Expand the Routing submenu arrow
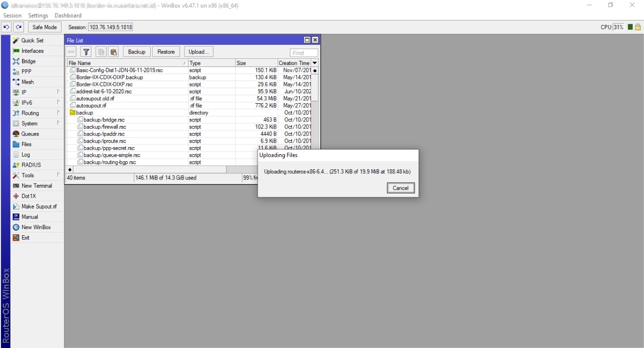644x348 pixels. (x=58, y=113)
